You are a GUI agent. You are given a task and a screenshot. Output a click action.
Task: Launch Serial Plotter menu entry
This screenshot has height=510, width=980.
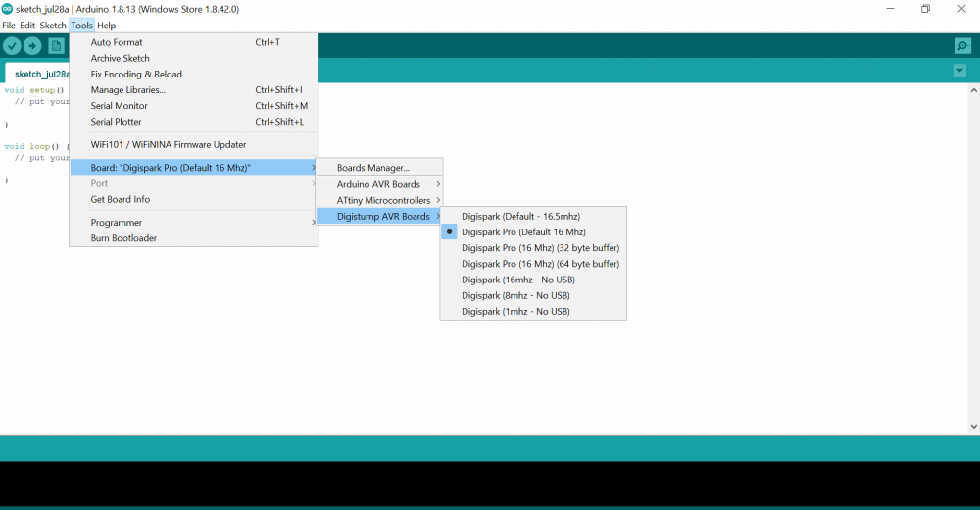point(194,122)
